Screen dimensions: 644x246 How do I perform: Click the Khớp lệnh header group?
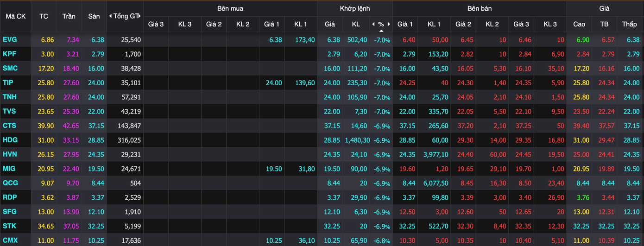click(x=355, y=8)
